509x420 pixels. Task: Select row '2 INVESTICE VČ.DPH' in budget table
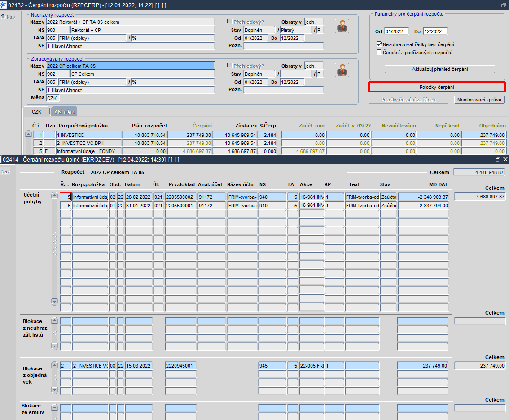(x=88, y=143)
